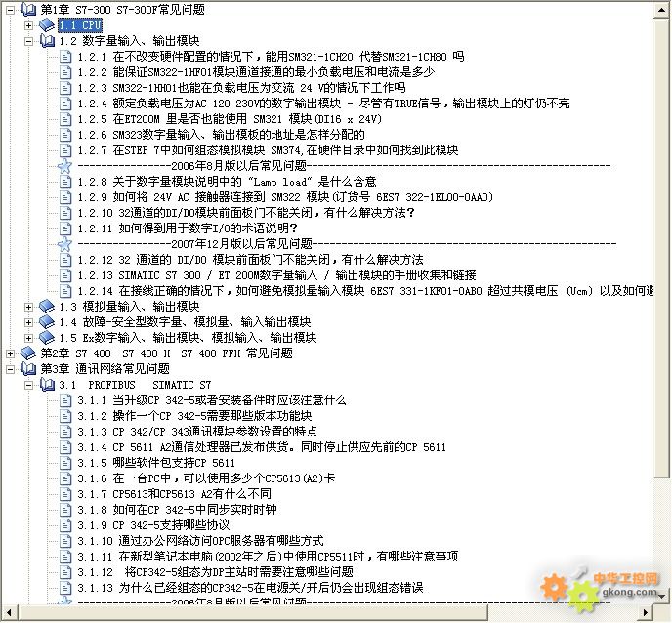Open topic 3.1.3 CP 342/CP 343 parameter settings
The height and width of the screenshot is (623, 672).
coord(197,432)
